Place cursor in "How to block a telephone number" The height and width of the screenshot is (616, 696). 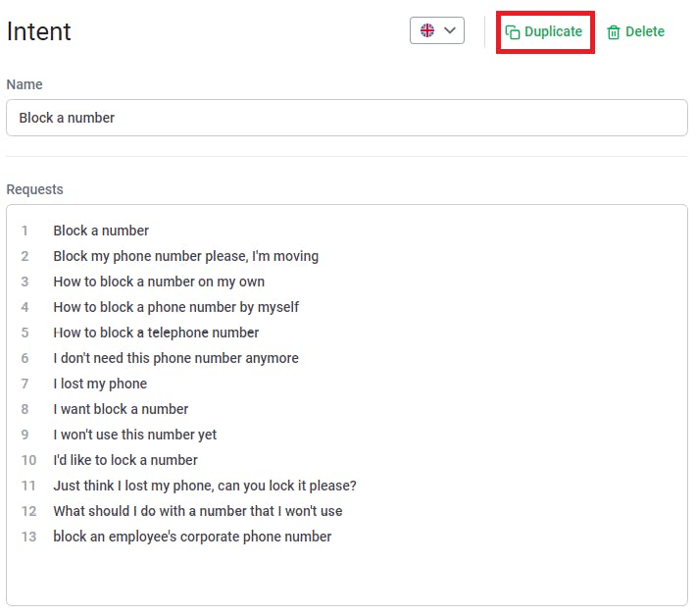point(156,333)
